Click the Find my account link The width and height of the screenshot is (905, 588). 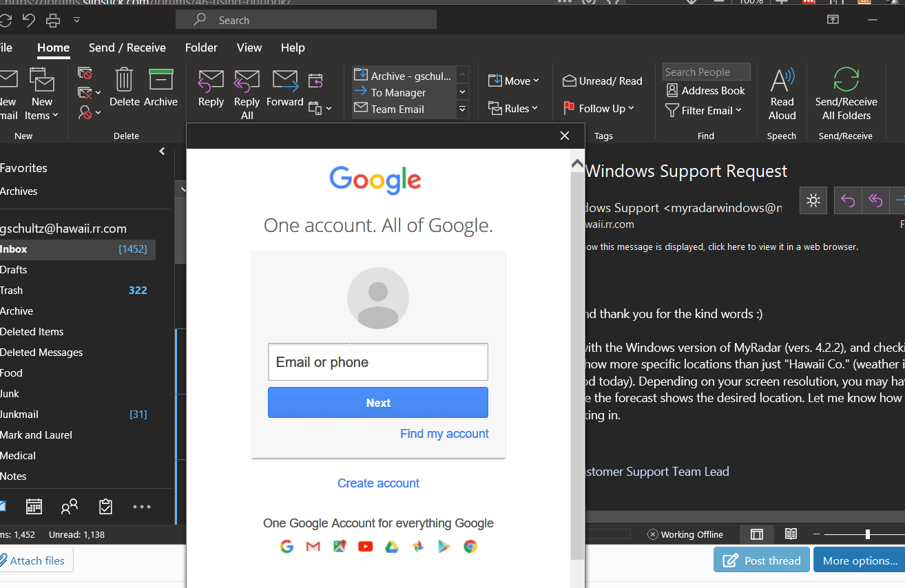click(x=444, y=434)
